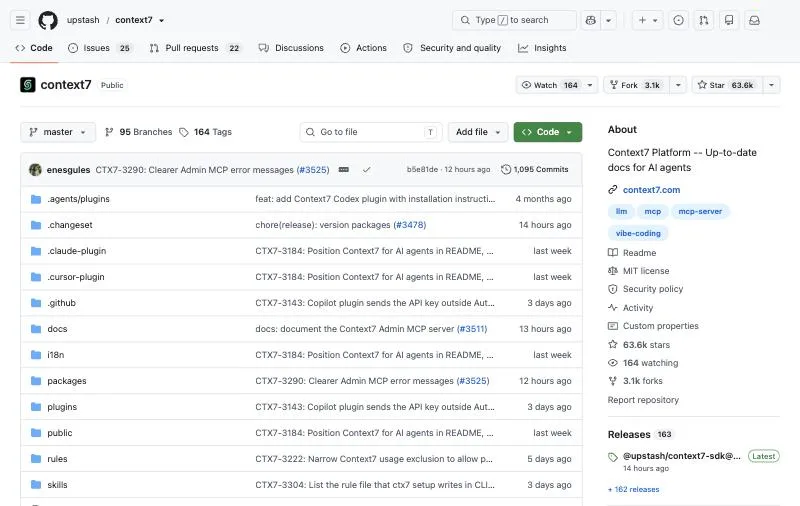Open star lists dropdown arrow
This screenshot has width=800, height=506.
click(771, 85)
